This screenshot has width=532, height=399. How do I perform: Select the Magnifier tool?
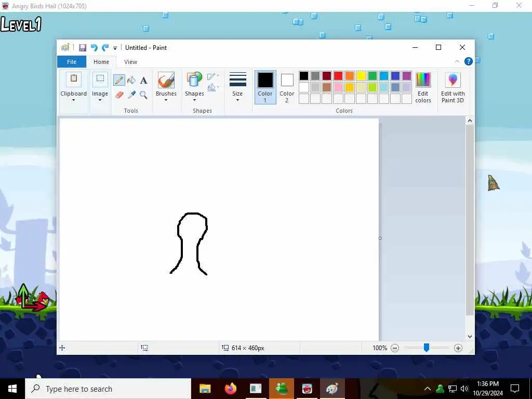pos(143,95)
